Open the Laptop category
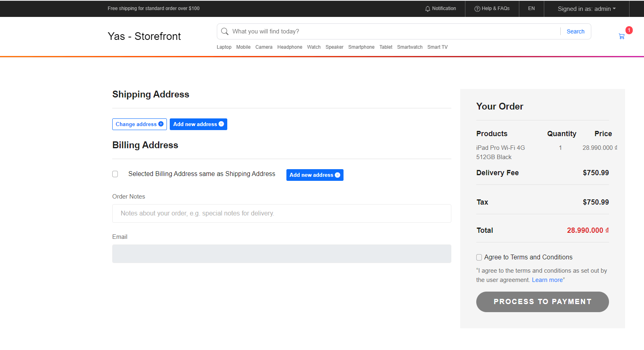Screen dimensions: 644x350 224,47
